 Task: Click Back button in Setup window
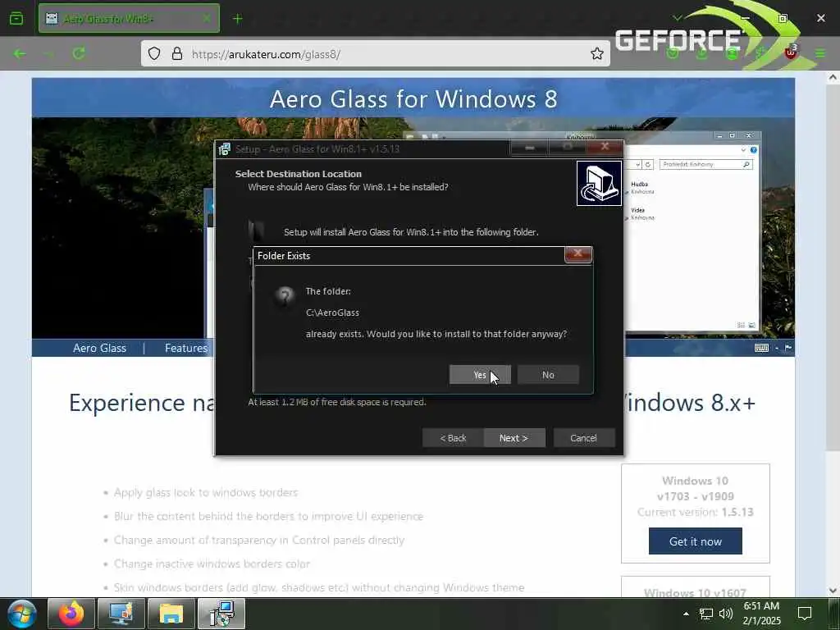coord(453,438)
